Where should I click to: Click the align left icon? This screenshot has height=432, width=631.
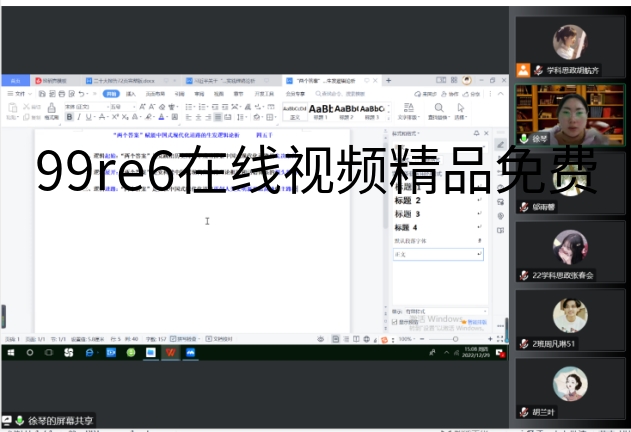point(188,117)
